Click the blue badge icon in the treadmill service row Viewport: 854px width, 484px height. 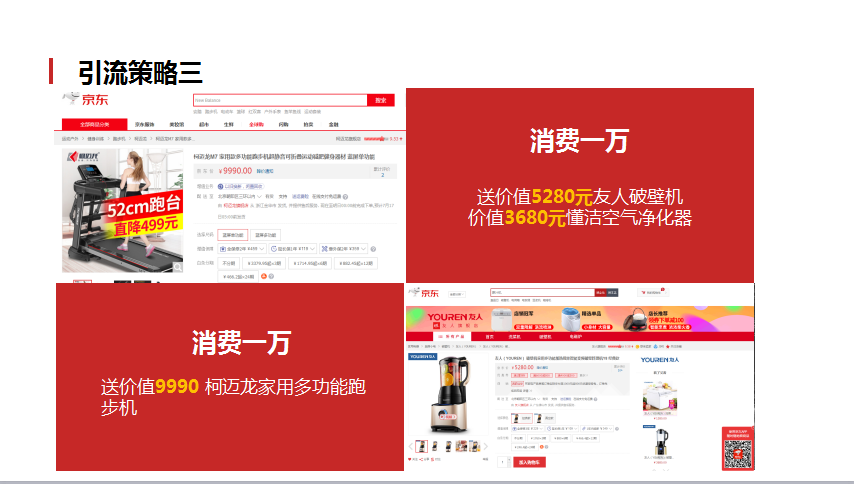point(220,186)
